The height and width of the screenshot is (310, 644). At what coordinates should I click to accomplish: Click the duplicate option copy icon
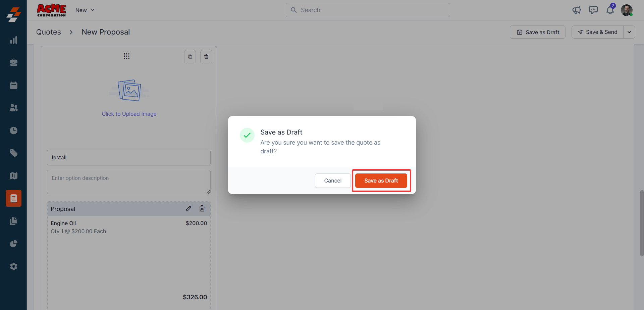(190, 57)
